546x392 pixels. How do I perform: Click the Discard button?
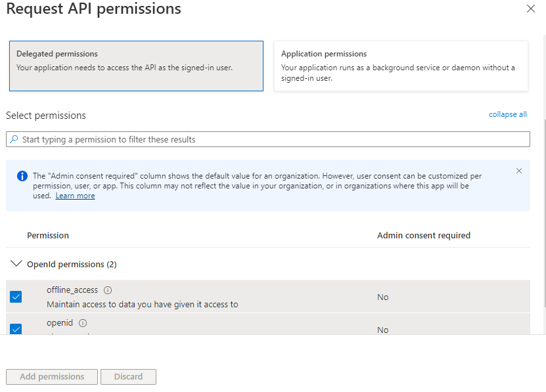(x=128, y=377)
